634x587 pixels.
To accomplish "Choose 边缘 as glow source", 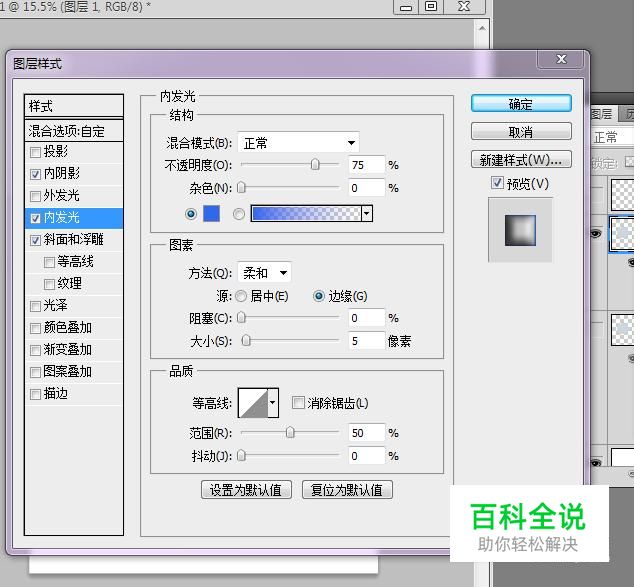I will (319, 296).
